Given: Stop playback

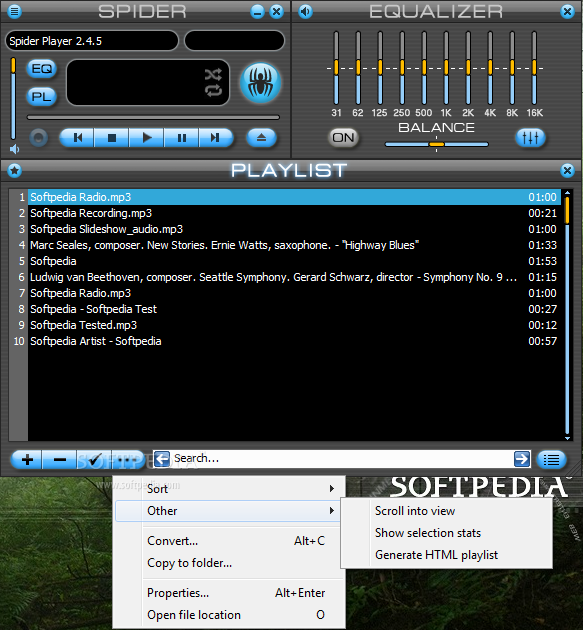Looking at the screenshot, I should [112, 138].
